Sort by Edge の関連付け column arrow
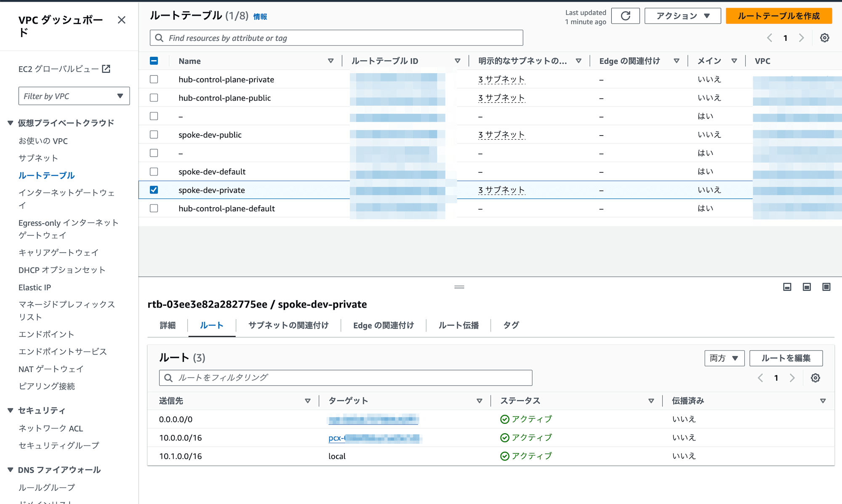 pos(677,61)
